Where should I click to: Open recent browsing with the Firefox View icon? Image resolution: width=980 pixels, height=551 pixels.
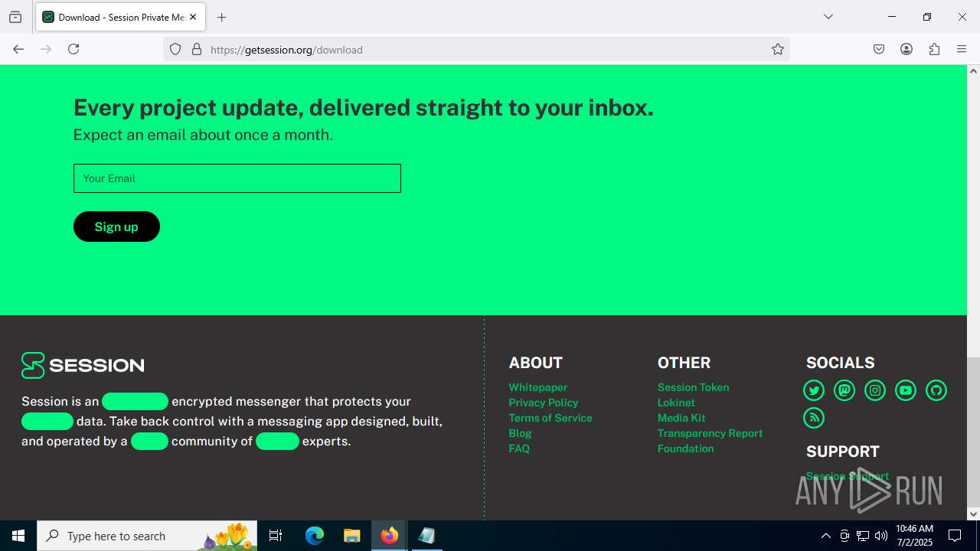point(15,17)
